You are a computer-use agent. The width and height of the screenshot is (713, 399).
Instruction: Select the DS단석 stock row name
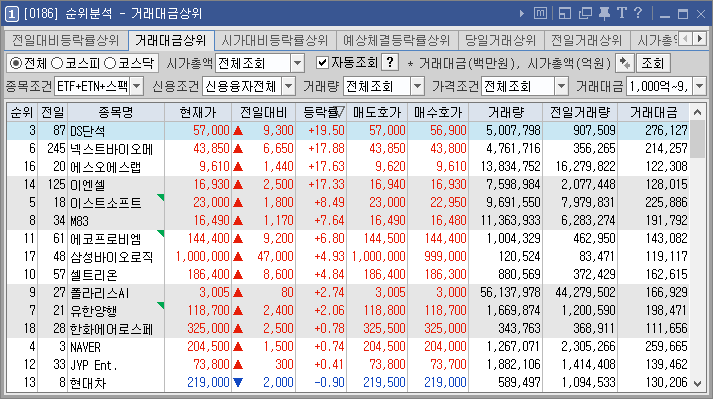pos(88,131)
